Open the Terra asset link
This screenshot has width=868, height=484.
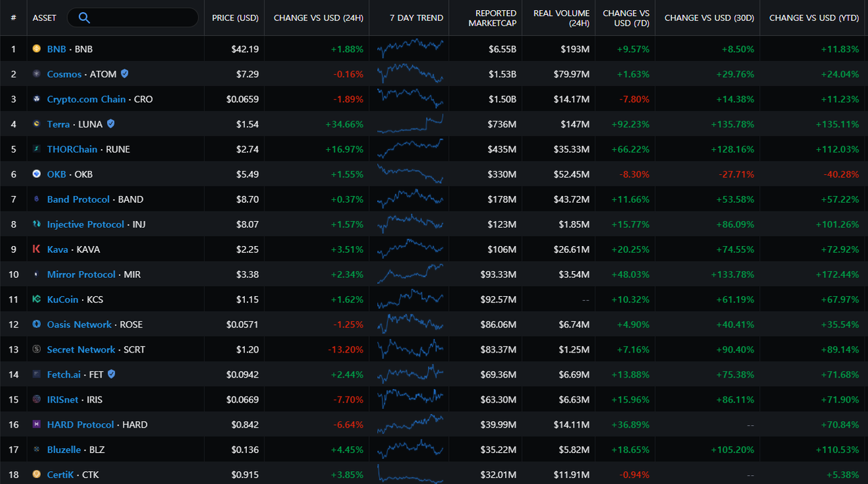click(x=58, y=124)
